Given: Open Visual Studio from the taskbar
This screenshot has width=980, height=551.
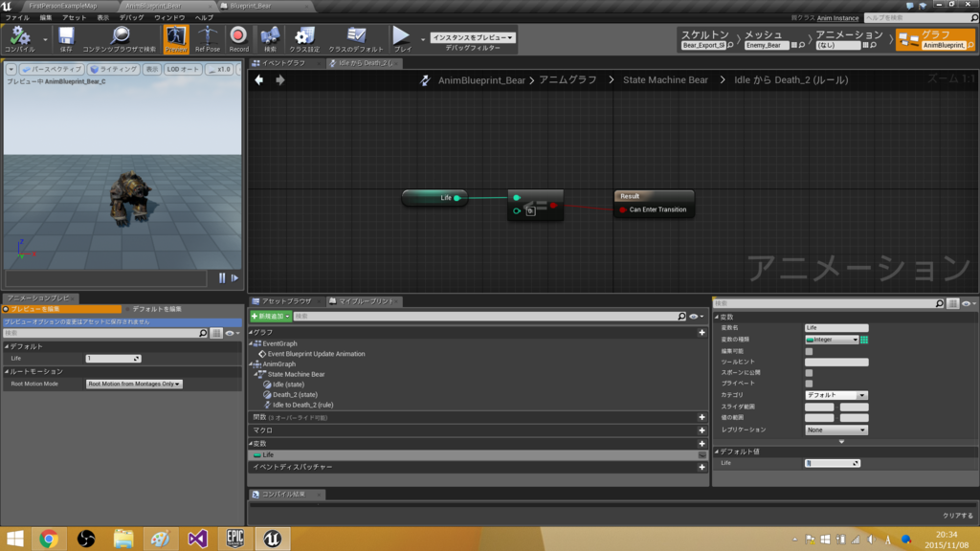Looking at the screenshot, I should 197,539.
